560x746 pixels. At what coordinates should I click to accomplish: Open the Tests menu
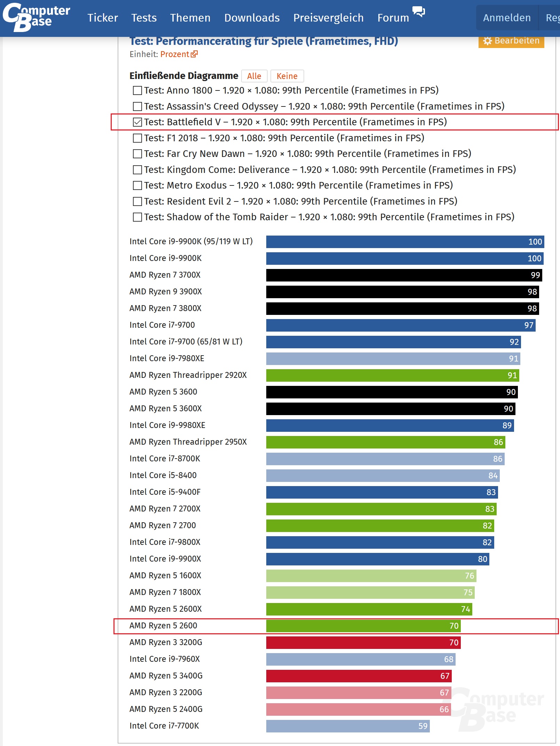click(x=144, y=18)
